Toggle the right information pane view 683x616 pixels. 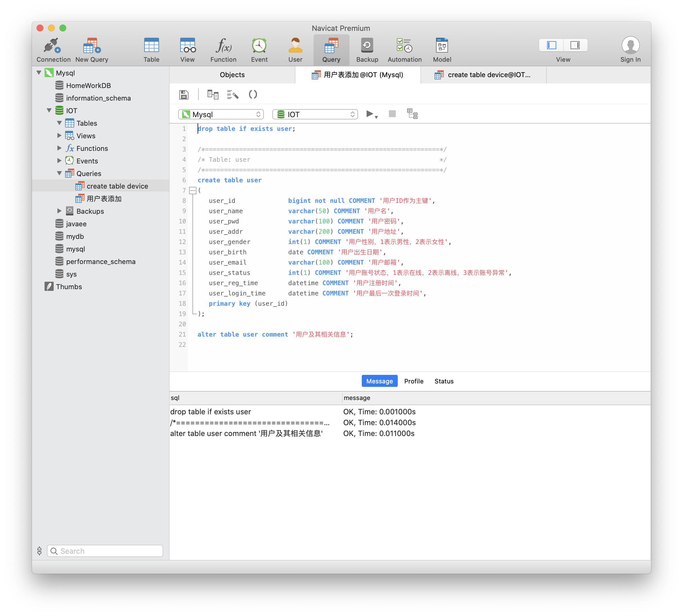[x=575, y=45]
